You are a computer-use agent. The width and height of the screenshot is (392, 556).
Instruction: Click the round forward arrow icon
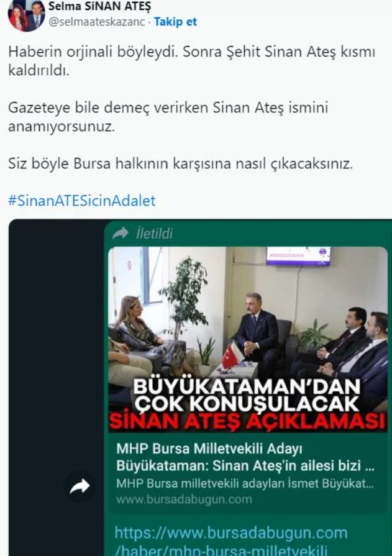pos(80,486)
